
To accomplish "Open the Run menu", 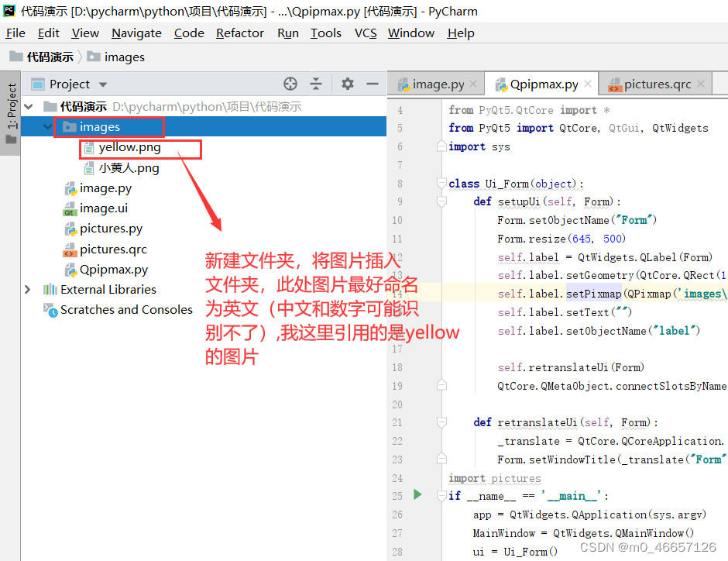I will click(287, 33).
